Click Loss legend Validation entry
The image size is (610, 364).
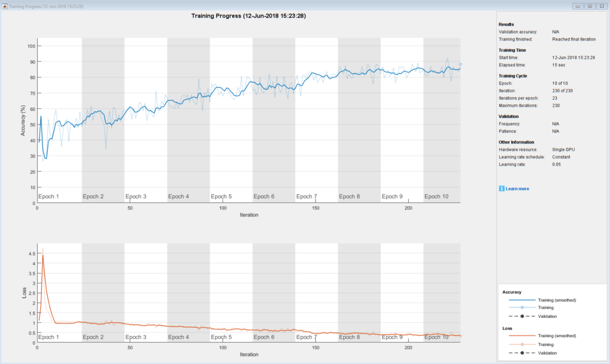533,353
